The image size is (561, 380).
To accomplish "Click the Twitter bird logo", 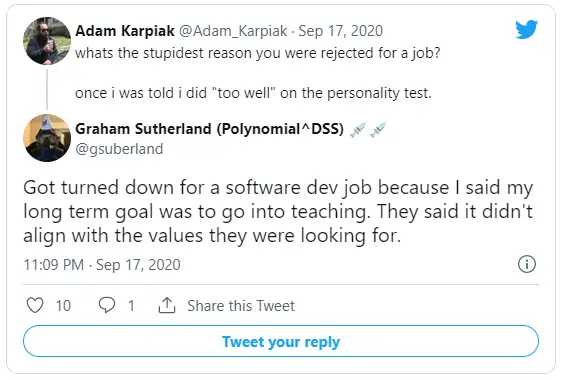I will 526,29.
